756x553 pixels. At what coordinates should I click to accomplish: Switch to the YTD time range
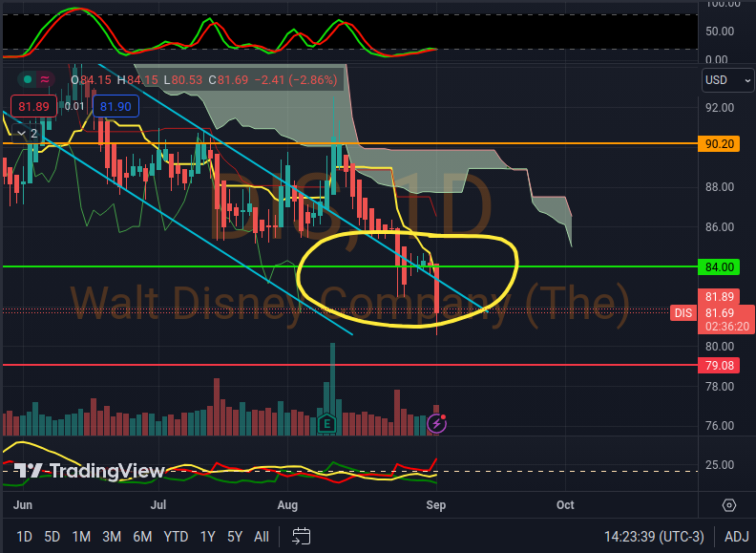[176, 537]
